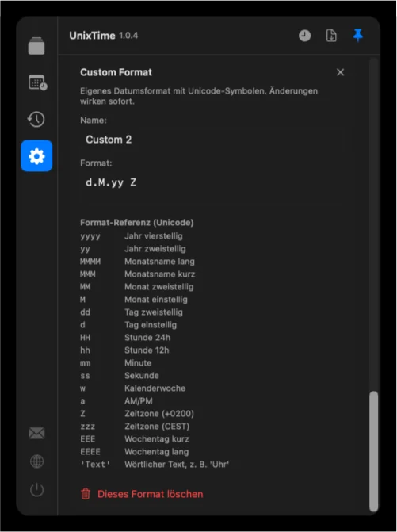Screen dimensions: 397x532
Task: Click the EEEE Wochentag lang reference row
Action: point(135,452)
